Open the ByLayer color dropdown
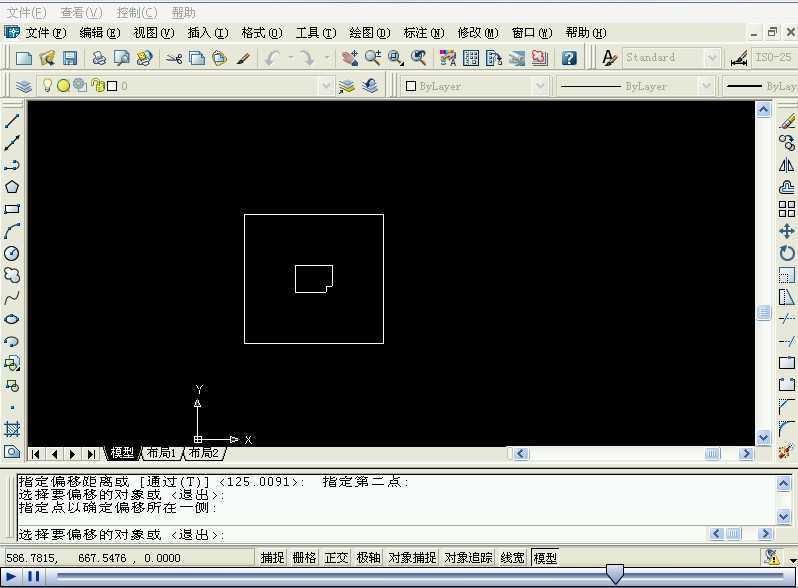Screen dimensions: 798x588 pos(540,86)
